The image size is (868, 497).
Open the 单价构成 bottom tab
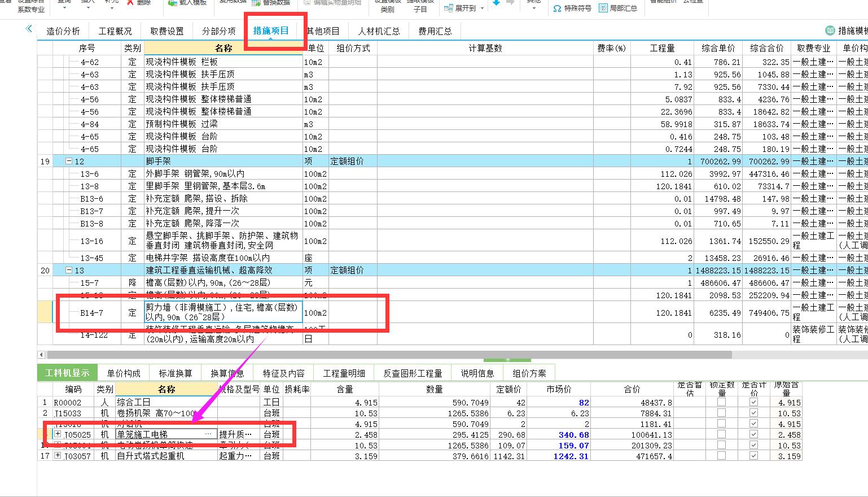pos(124,373)
